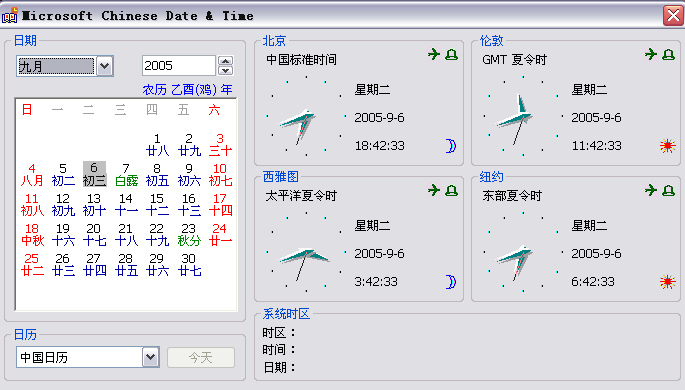
Task: Click the sun icon in London panel
Action: tap(668, 145)
